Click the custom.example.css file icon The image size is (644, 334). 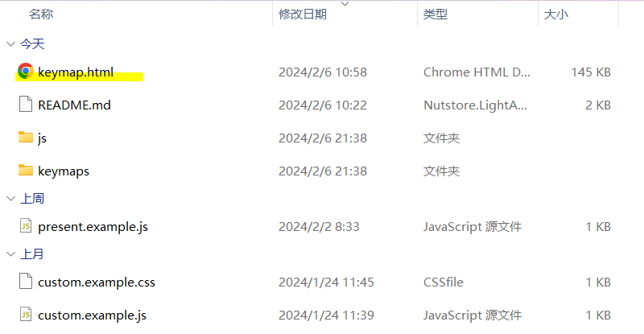point(25,282)
